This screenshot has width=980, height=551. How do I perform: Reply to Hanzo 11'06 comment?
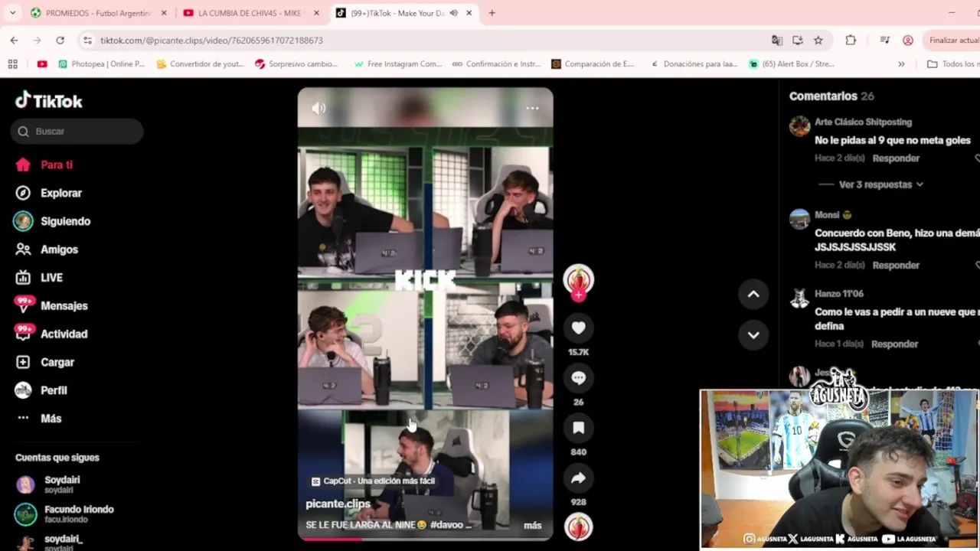894,344
